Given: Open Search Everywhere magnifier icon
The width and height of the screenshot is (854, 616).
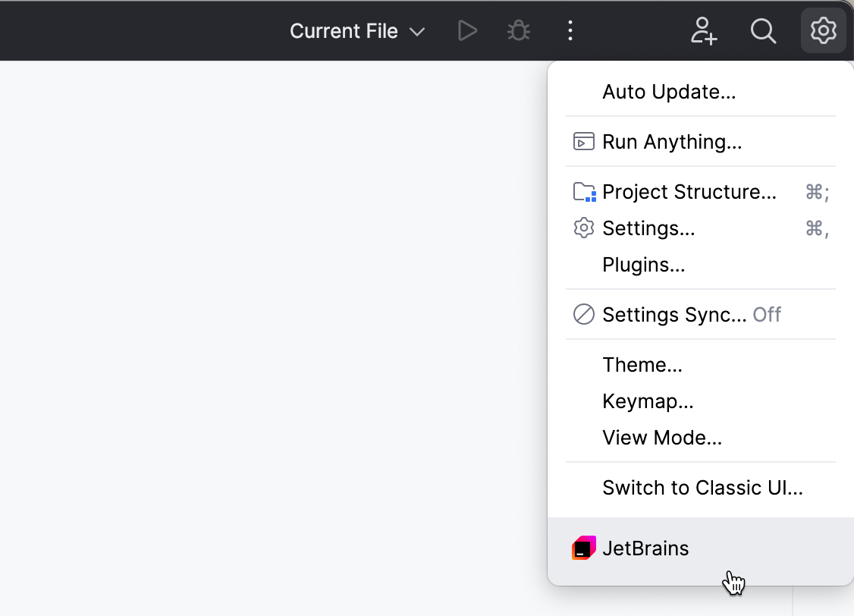Looking at the screenshot, I should [x=763, y=31].
